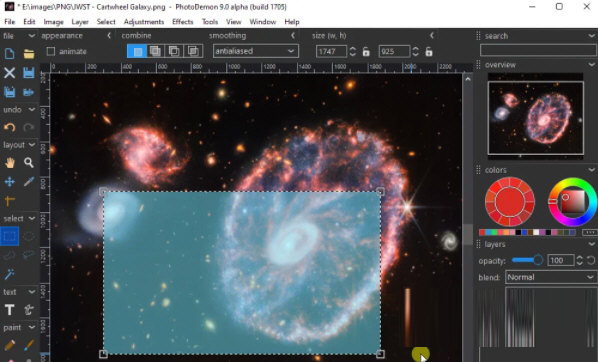The width and height of the screenshot is (598, 362).
Task: Click the palette more options button
Action: [x=590, y=232]
